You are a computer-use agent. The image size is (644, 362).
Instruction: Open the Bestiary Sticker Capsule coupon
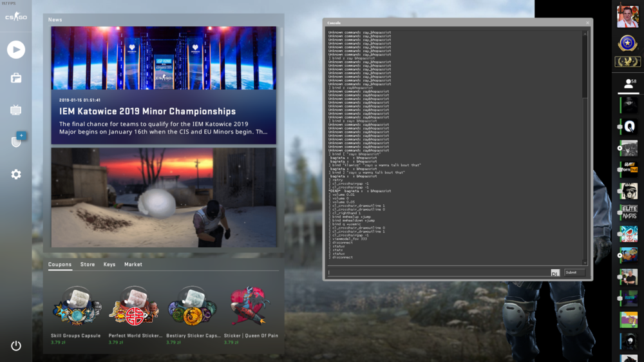click(x=193, y=315)
